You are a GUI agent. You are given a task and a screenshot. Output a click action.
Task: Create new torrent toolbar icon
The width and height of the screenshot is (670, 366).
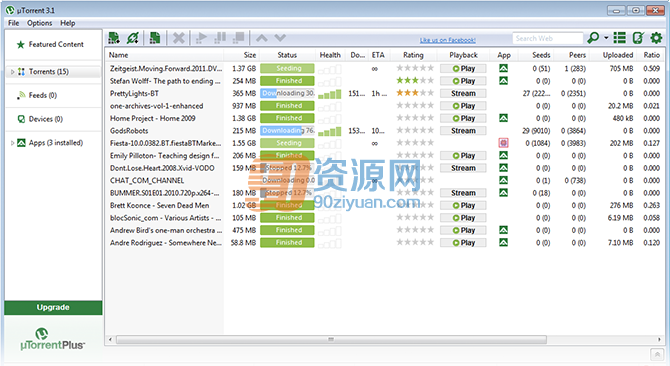point(155,38)
